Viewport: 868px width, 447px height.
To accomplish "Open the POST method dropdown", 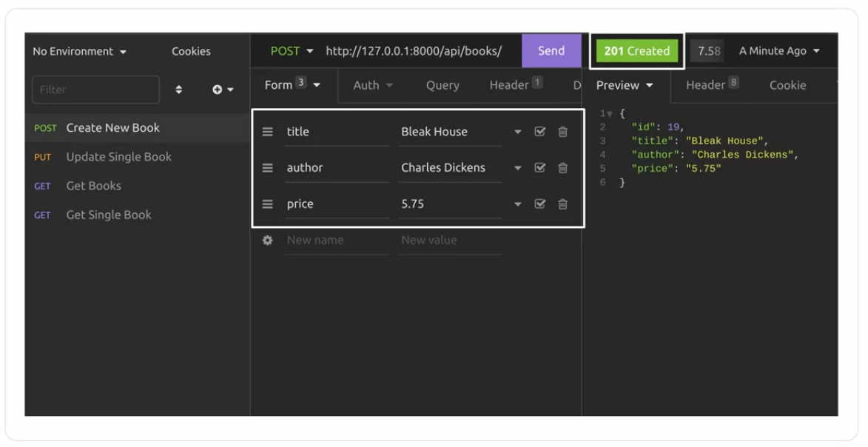I will tap(292, 51).
